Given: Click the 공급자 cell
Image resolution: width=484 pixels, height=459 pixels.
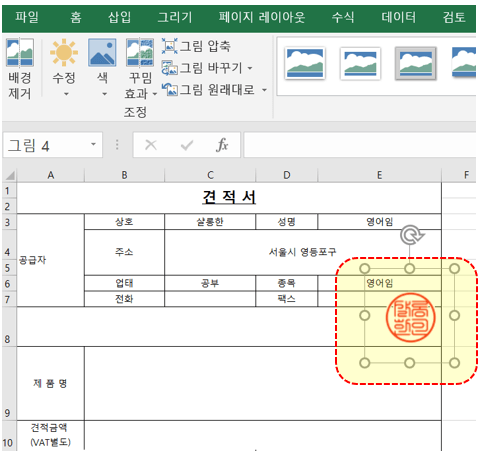Looking at the screenshot, I should [x=50, y=260].
